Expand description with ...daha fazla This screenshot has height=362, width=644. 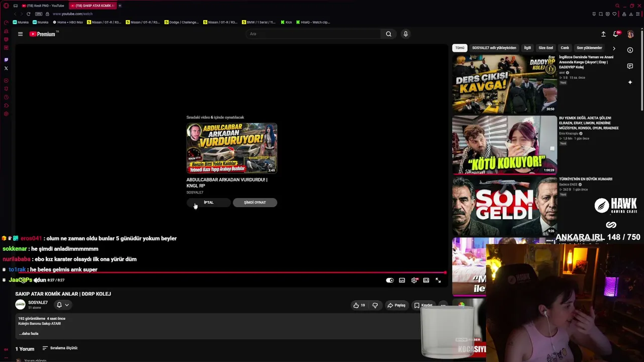point(29,333)
